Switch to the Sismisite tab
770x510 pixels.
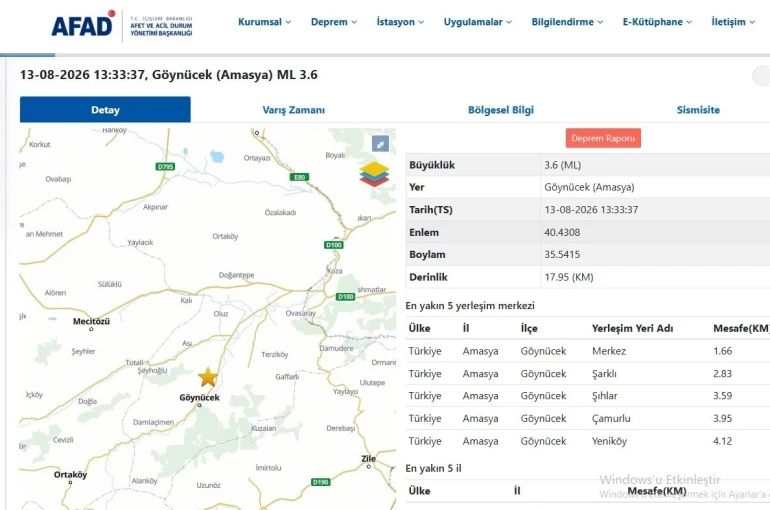coord(698,110)
